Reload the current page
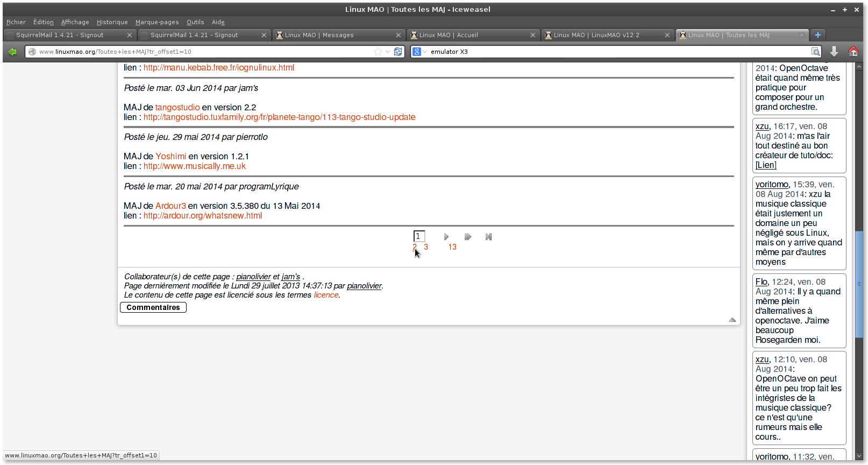 [398, 52]
